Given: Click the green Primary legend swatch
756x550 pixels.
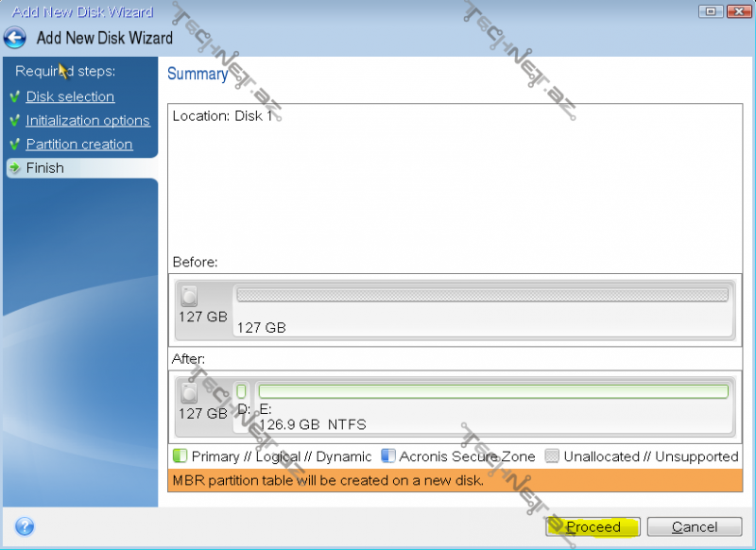Looking at the screenshot, I should pos(180,456).
